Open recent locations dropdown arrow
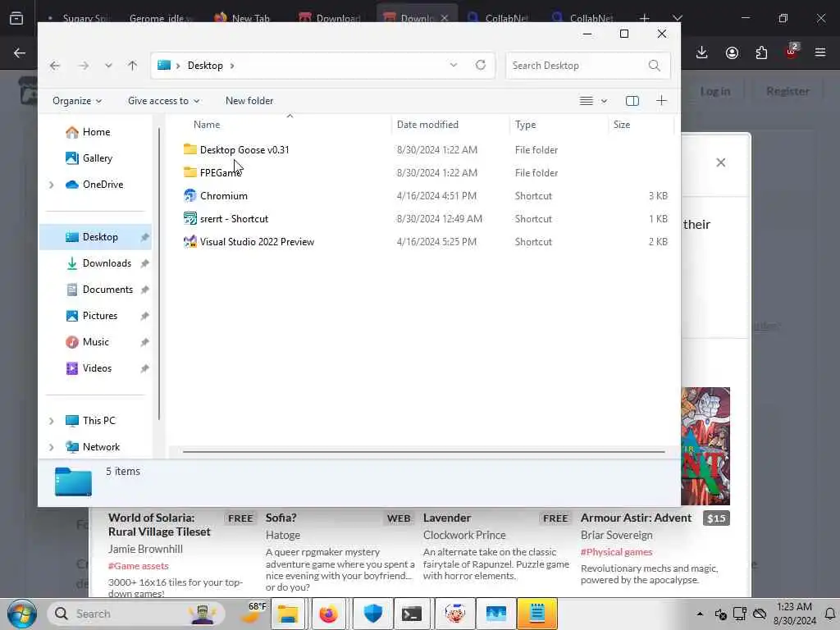 108,66
